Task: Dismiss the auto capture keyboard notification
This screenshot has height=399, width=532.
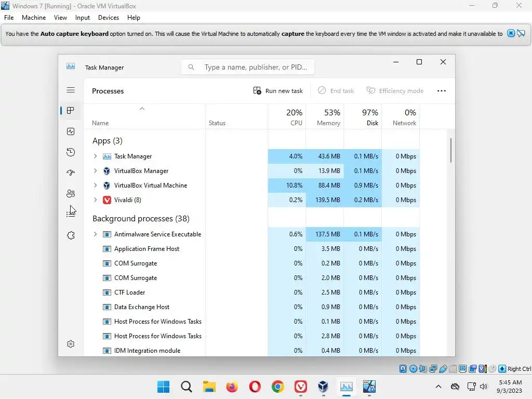Action: pyautogui.click(x=511, y=33)
